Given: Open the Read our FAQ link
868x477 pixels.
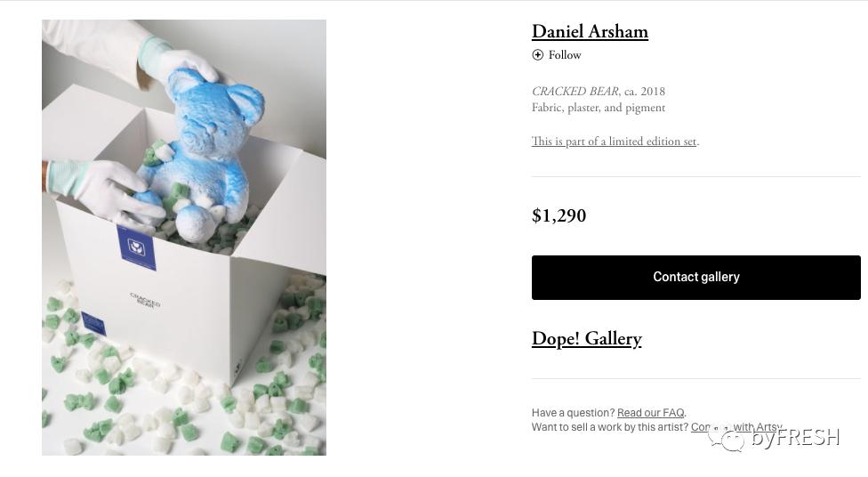Looking at the screenshot, I should [x=650, y=413].
